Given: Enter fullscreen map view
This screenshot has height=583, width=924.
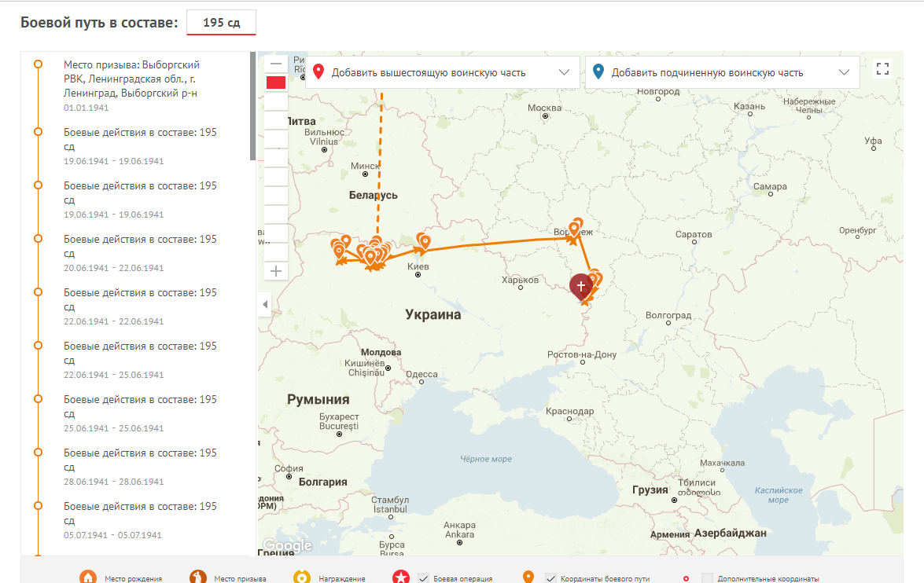Looking at the screenshot, I should tap(882, 69).
